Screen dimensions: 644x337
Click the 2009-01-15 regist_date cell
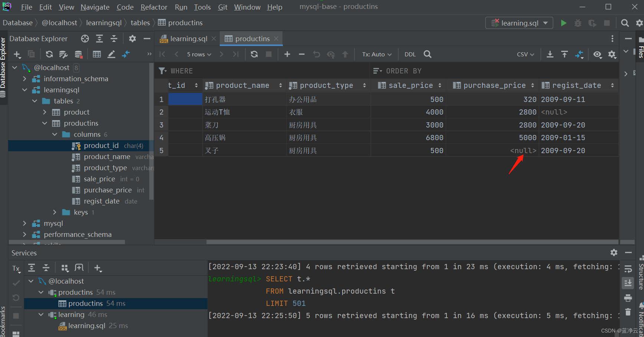point(578,138)
